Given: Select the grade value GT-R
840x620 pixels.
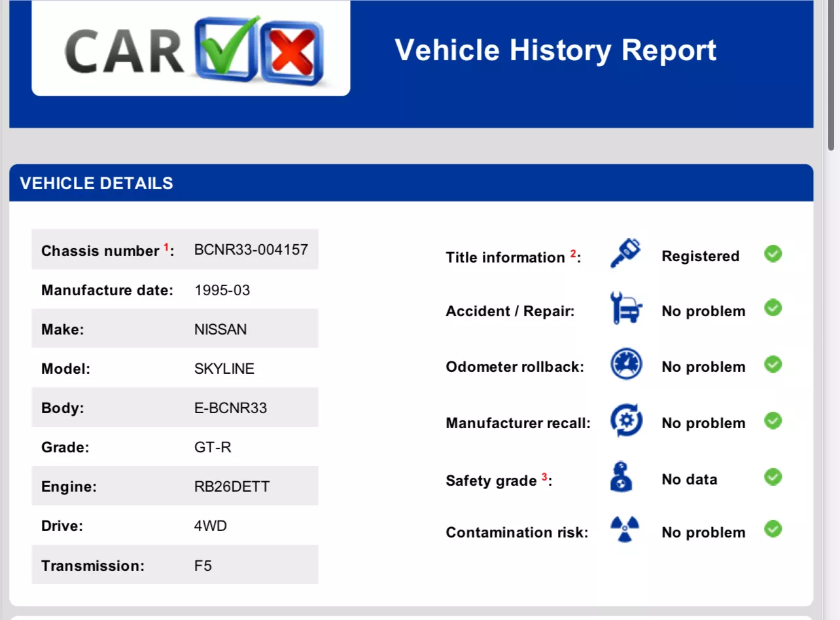Looking at the screenshot, I should pyautogui.click(x=213, y=447).
